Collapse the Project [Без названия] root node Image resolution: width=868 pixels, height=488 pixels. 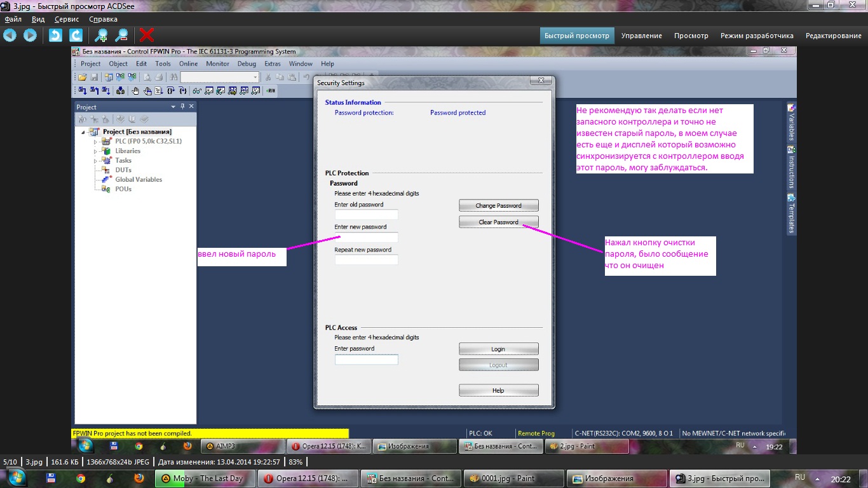[x=83, y=132]
